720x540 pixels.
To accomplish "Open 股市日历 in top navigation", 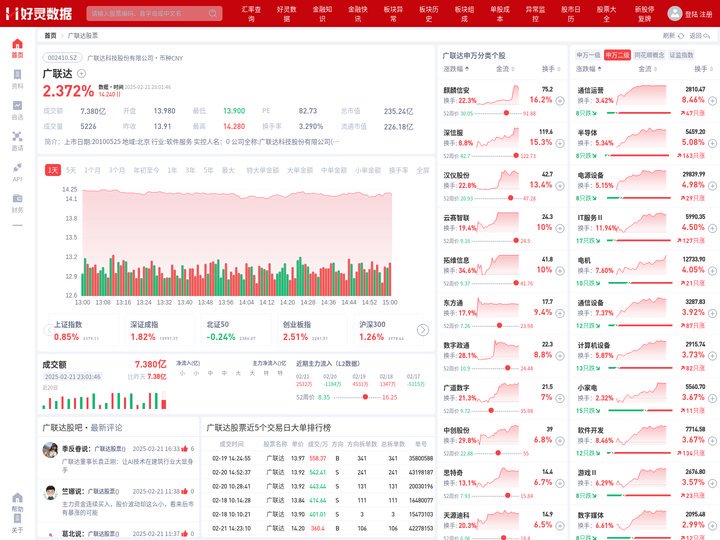I will pyautogui.click(x=571, y=14).
